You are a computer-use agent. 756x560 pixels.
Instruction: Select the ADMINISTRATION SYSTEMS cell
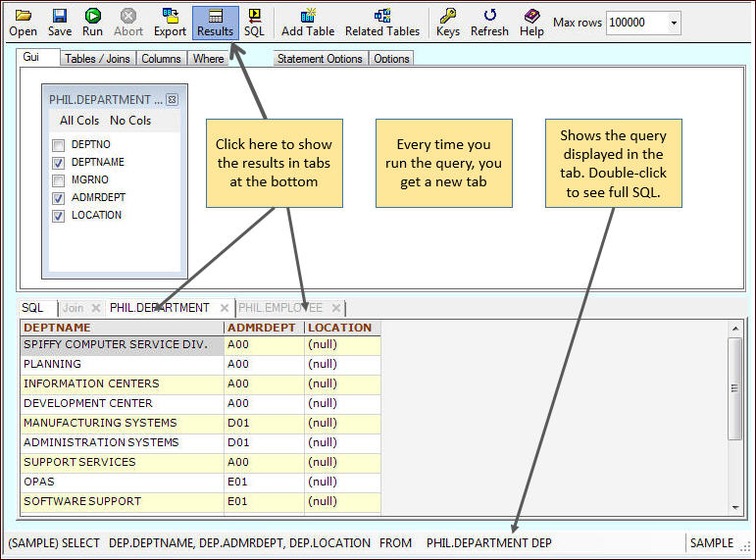click(x=123, y=442)
